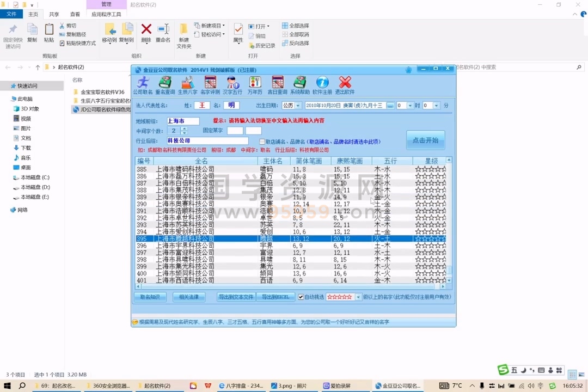Screen dimensions: 588x392
Task: Click the 移动到 icon in Explorer ribbon
Action: [x=109, y=33]
